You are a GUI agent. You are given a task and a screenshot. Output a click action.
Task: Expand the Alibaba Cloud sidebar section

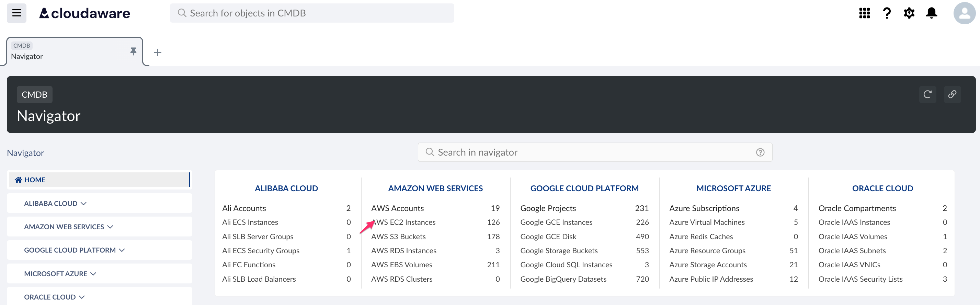point(55,204)
